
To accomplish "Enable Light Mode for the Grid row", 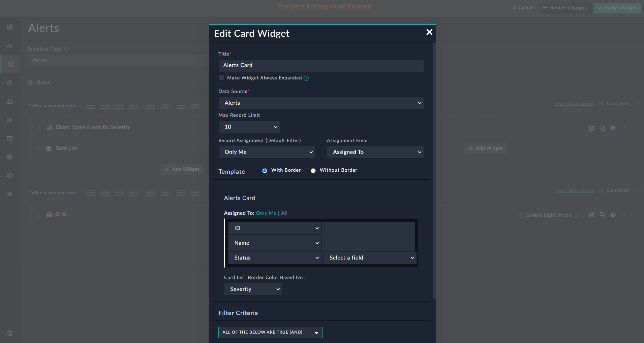I will point(522,215).
